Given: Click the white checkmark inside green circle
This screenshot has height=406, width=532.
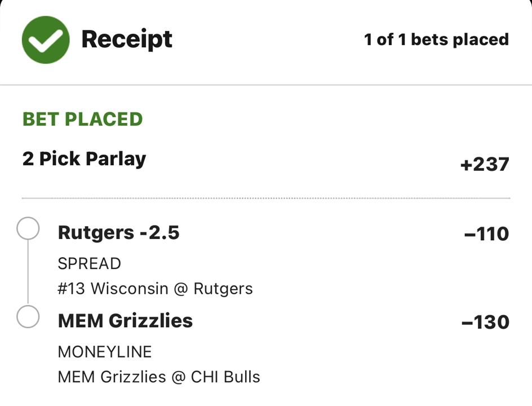Looking at the screenshot, I should (x=46, y=41).
